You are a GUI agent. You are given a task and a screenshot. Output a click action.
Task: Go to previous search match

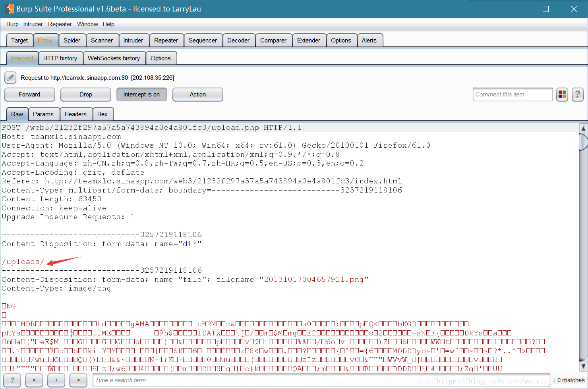point(34,380)
